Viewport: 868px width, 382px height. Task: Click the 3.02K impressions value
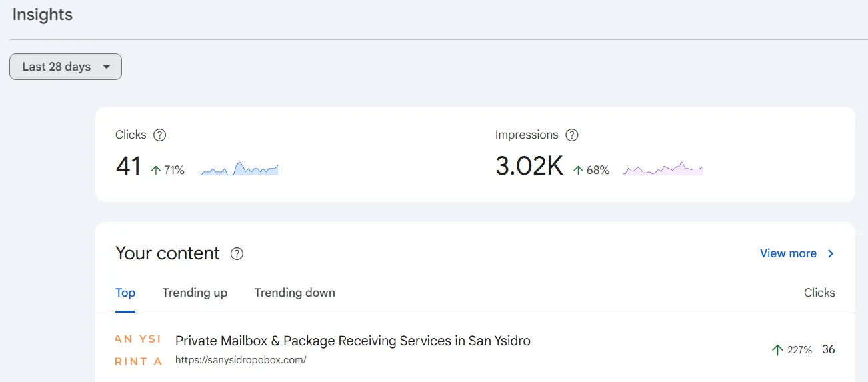(529, 166)
